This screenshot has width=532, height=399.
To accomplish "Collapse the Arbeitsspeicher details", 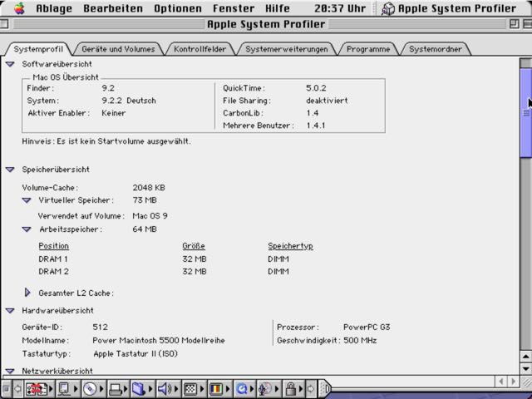I will (x=27, y=229).
